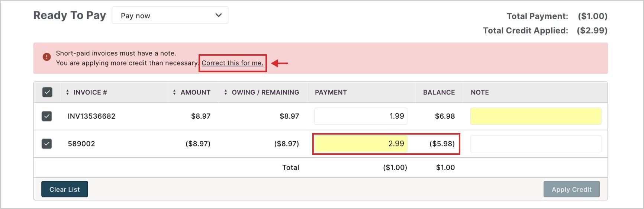Viewport: 644px width, 209px height.
Task: Sort by Amount column arrows
Action: pyautogui.click(x=174, y=92)
